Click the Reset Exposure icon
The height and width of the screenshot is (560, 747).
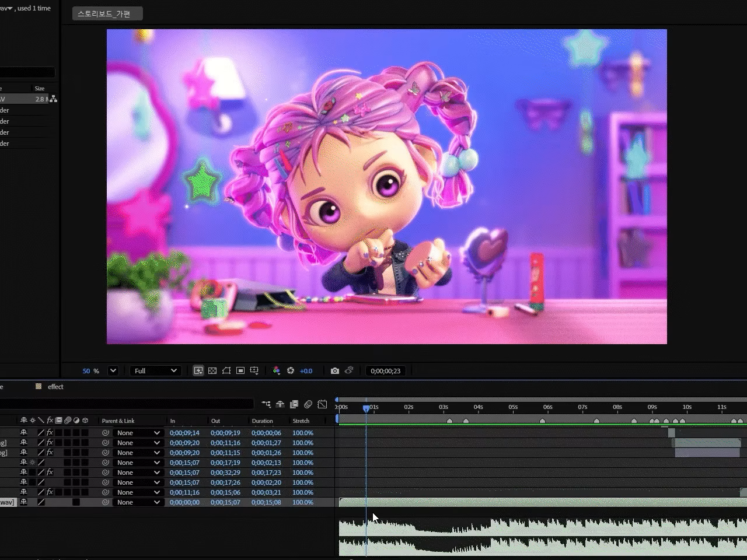(x=291, y=371)
